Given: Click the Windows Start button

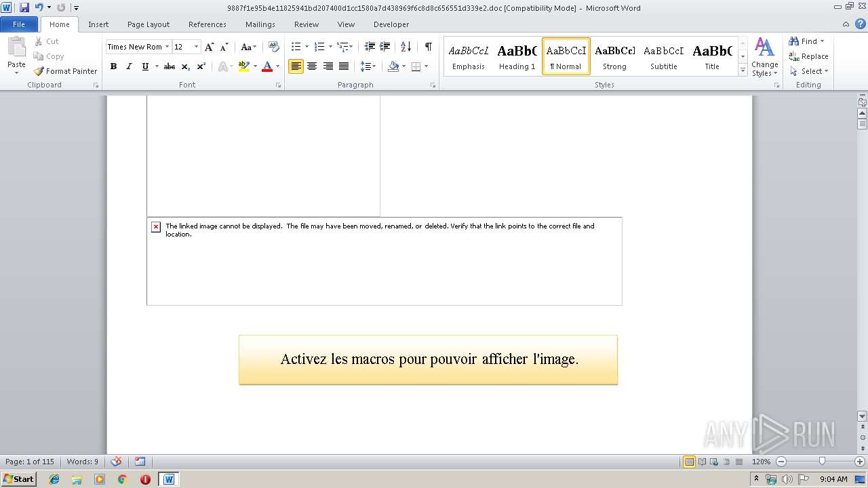Looking at the screenshot, I should (x=18, y=479).
